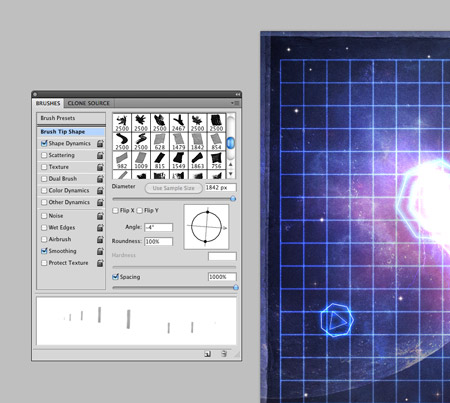This screenshot has width=450, height=403.
Task: Open the Brush Presets section
Action: click(x=71, y=118)
